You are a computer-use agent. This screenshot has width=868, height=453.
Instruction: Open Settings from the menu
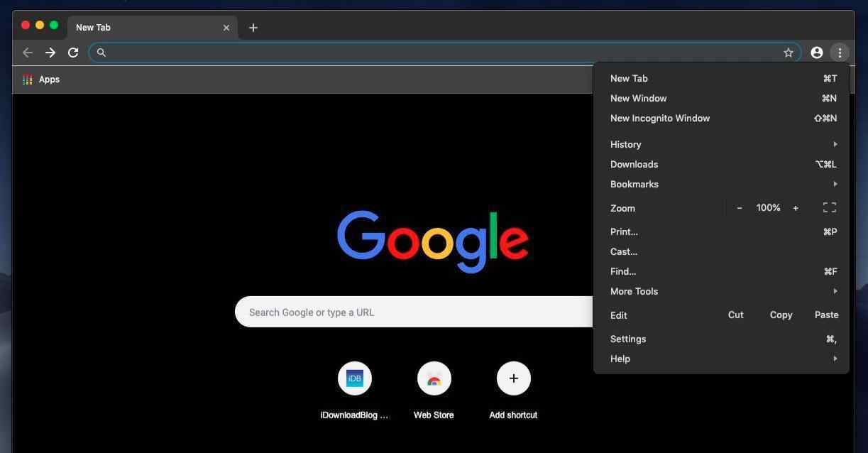coord(721,339)
